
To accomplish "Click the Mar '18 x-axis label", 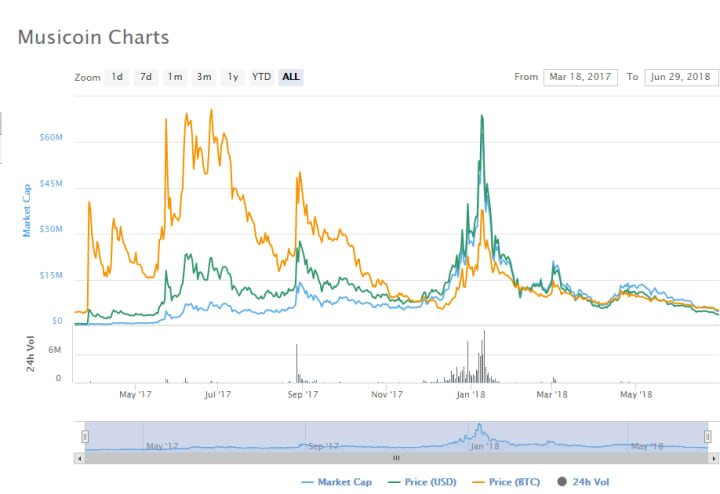I will click(x=552, y=394).
